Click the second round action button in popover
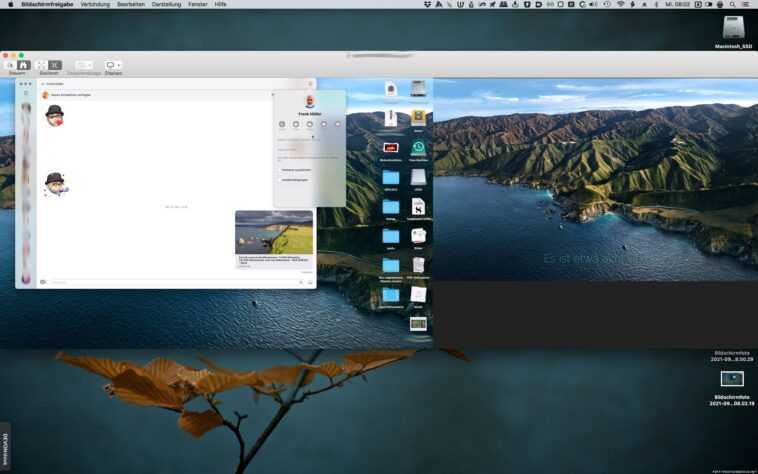 [x=296, y=124]
